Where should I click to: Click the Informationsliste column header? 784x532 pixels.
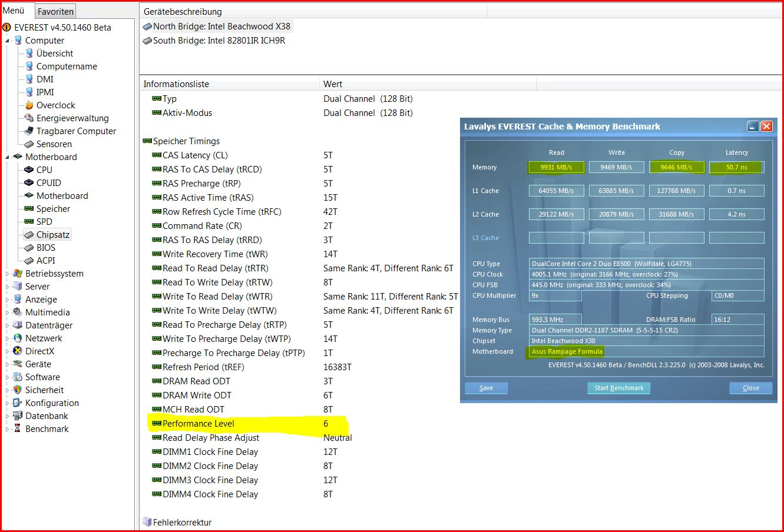point(230,84)
